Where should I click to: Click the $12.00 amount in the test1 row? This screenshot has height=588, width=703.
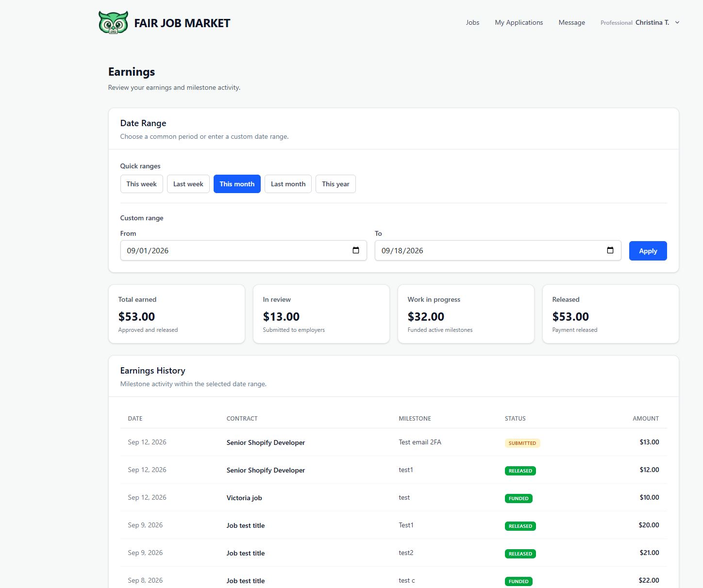point(649,470)
